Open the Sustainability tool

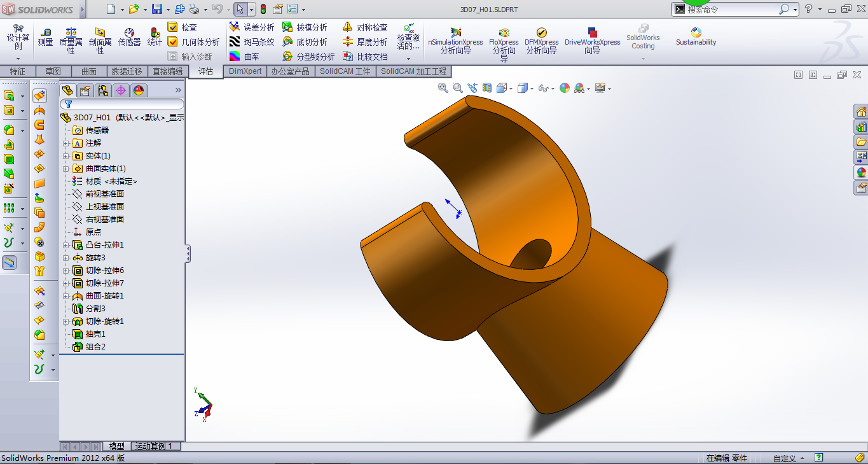696,36
